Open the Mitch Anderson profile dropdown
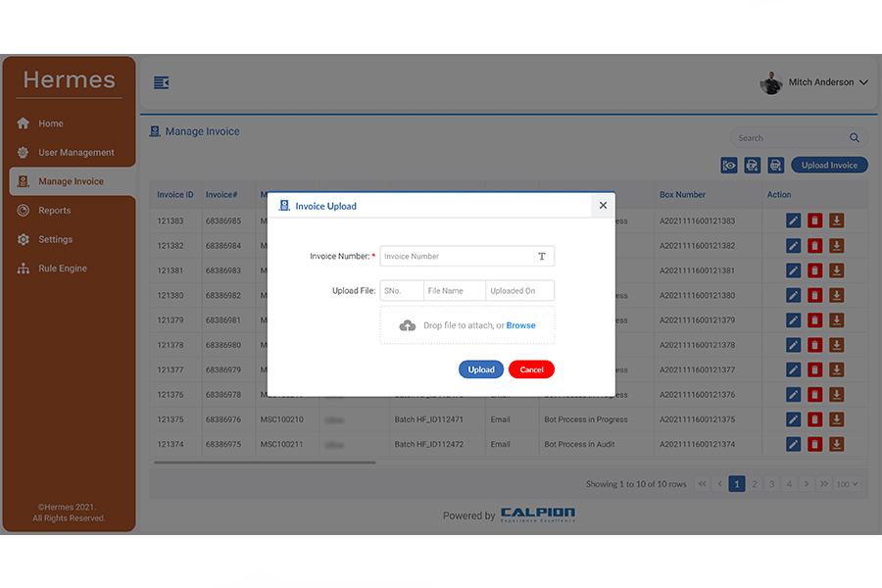 click(x=819, y=82)
